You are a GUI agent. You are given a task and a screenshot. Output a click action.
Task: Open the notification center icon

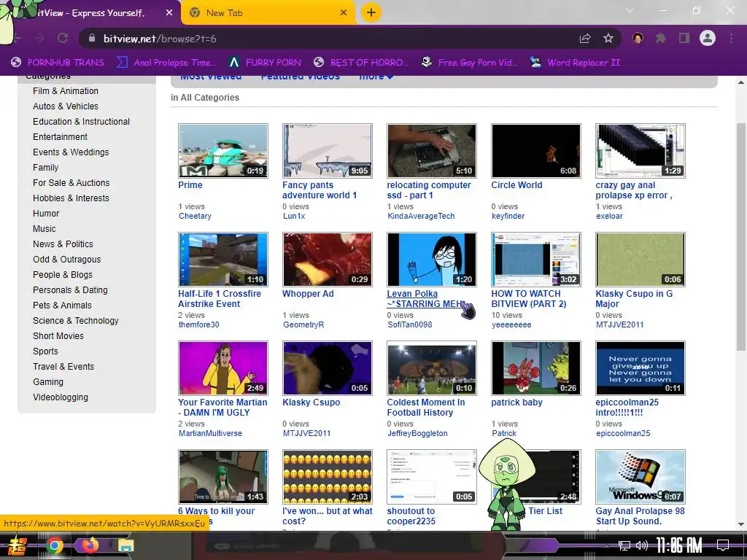[x=723, y=545]
